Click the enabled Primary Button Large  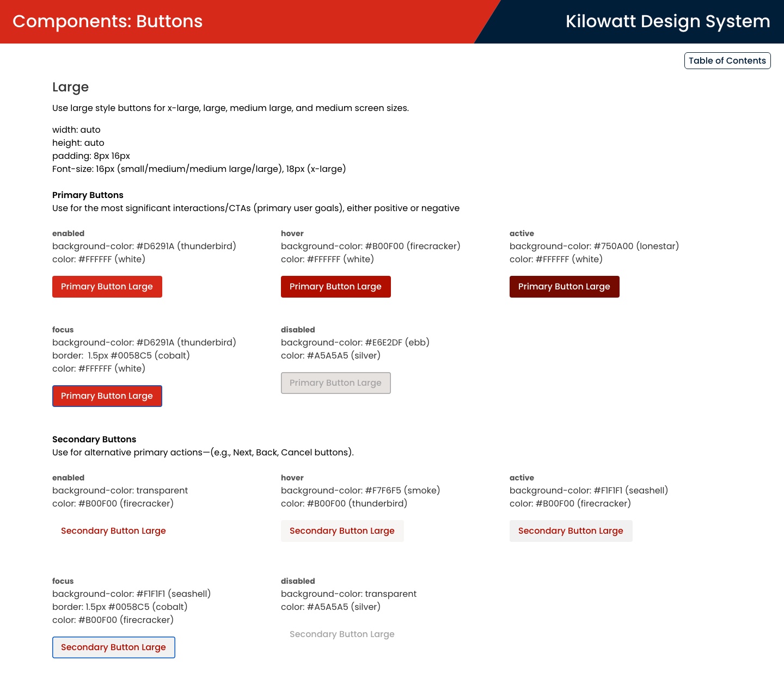107,287
